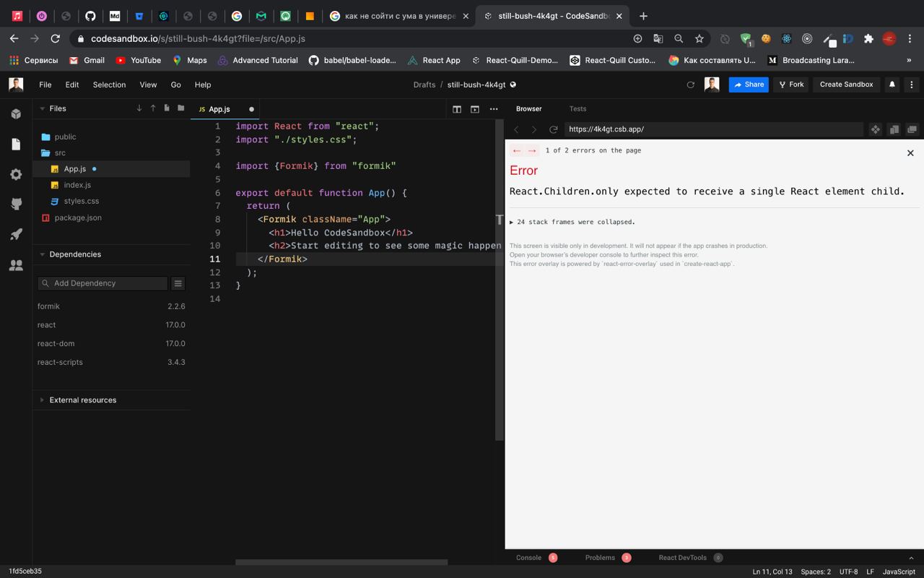
Task: Open the Deployment rocket panel
Action: click(x=16, y=235)
